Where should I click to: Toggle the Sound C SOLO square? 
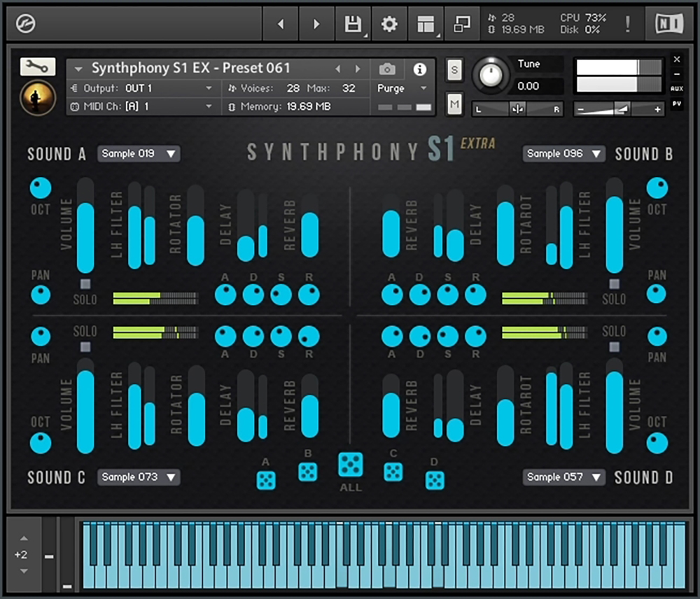(85, 347)
